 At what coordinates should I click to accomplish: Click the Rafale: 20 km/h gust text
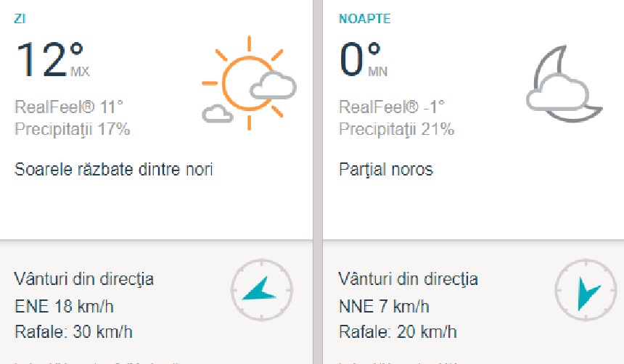[398, 333]
